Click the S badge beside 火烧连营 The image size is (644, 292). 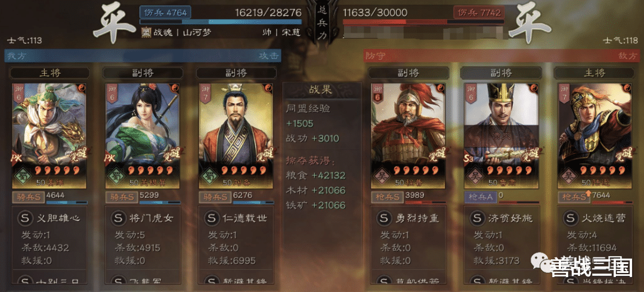click(x=570, y=219)
